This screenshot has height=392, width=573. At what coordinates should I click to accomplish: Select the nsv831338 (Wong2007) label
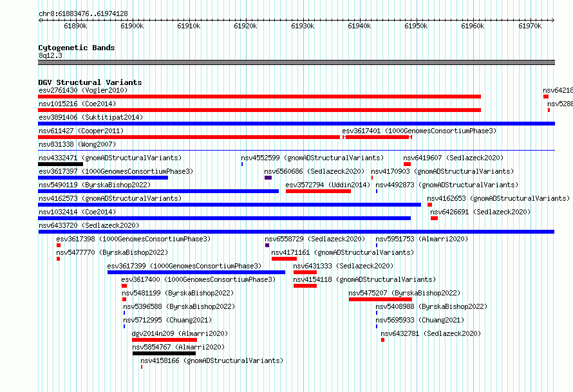pyautogui.click(x=77, y=144)
